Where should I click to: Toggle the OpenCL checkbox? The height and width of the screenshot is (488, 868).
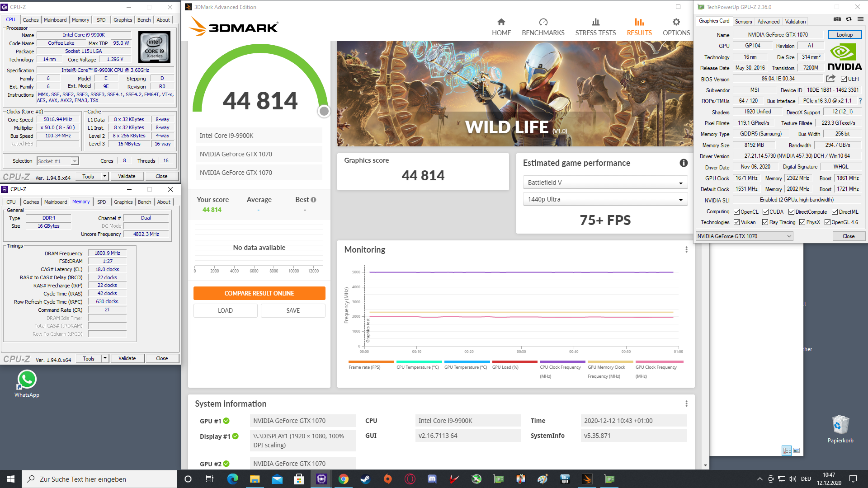(736, 212)
